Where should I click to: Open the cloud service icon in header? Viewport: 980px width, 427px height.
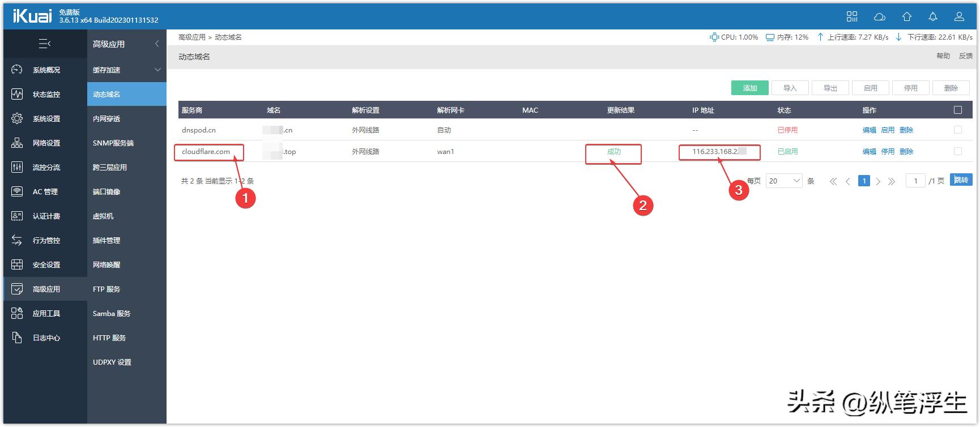(879, 16)
